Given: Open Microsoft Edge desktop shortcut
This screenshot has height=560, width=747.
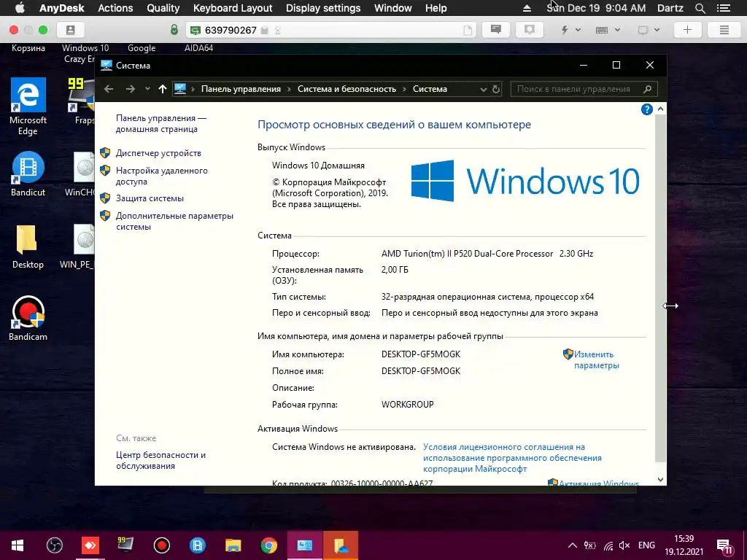Looking at the screenshot, I should [x=28, y=106].
